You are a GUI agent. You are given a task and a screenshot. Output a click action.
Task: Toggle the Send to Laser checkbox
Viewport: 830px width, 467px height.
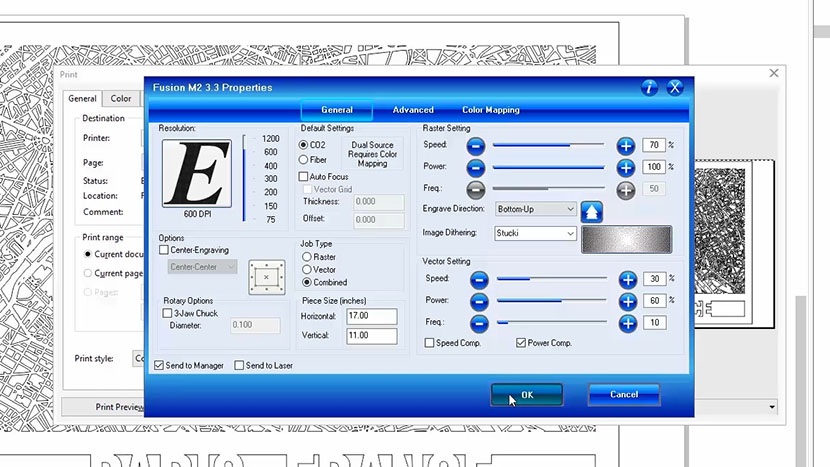(239, 366)
